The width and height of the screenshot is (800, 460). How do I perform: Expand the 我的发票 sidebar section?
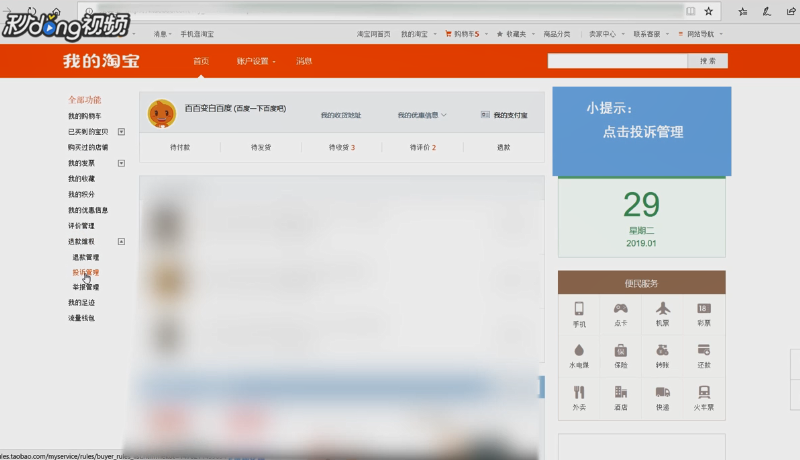(121, 163)
